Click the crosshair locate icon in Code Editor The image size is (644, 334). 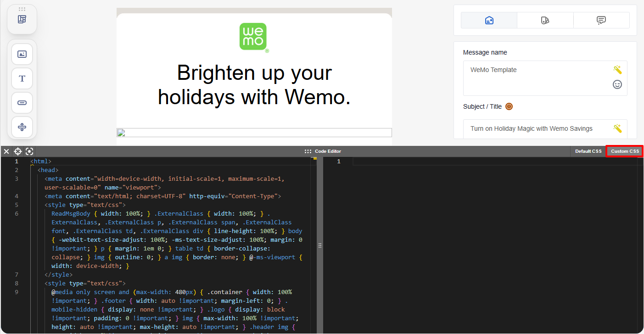coord(18,151)
